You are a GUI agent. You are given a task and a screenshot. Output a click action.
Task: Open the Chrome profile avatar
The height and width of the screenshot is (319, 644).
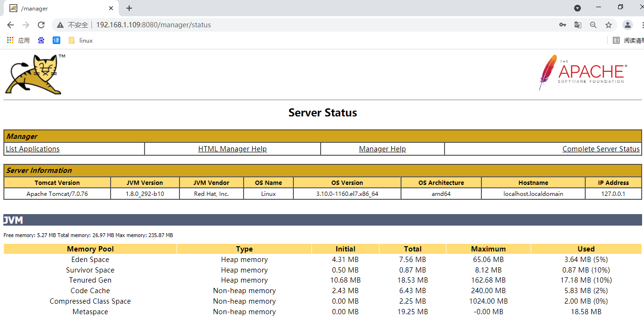(628, 25)
